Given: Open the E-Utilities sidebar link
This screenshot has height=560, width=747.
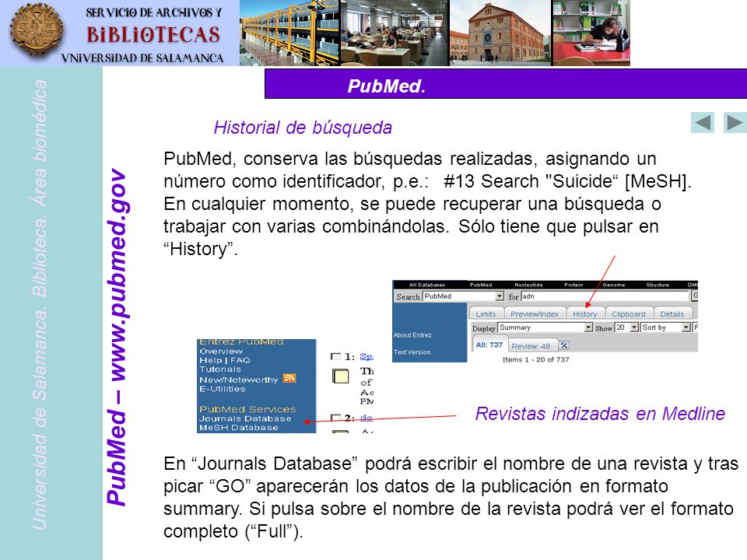Looking at the screenshot, I should [x=223, y=389].
